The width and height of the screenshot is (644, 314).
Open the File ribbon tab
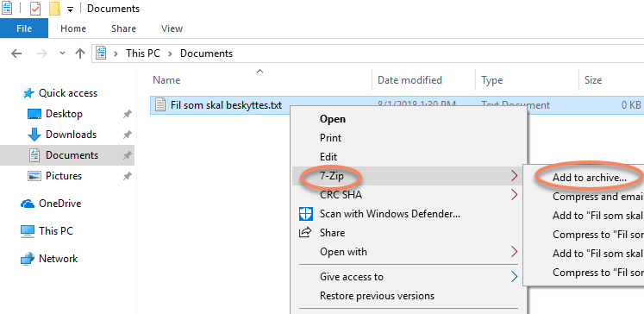(24, 28)
